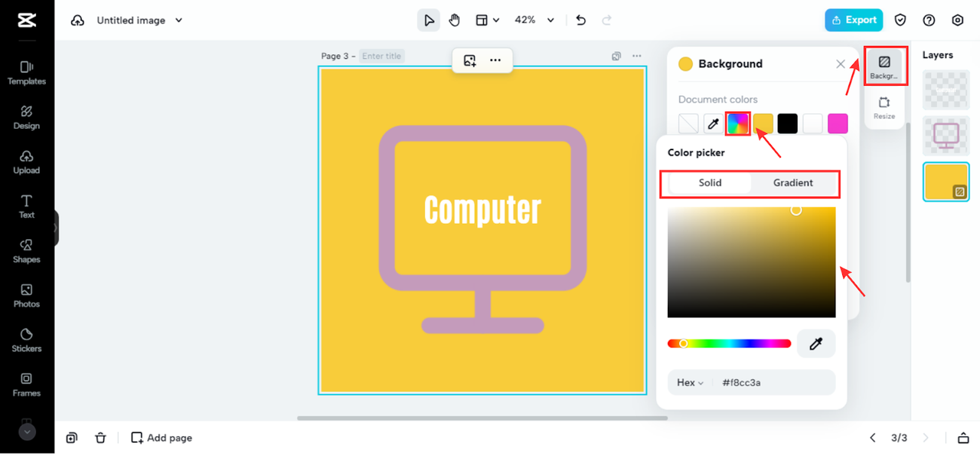Image resolution: width=980 pixels, height=456 pixels.
Task: Select the yellow background layer thumbnail
Action: (946, 182)
